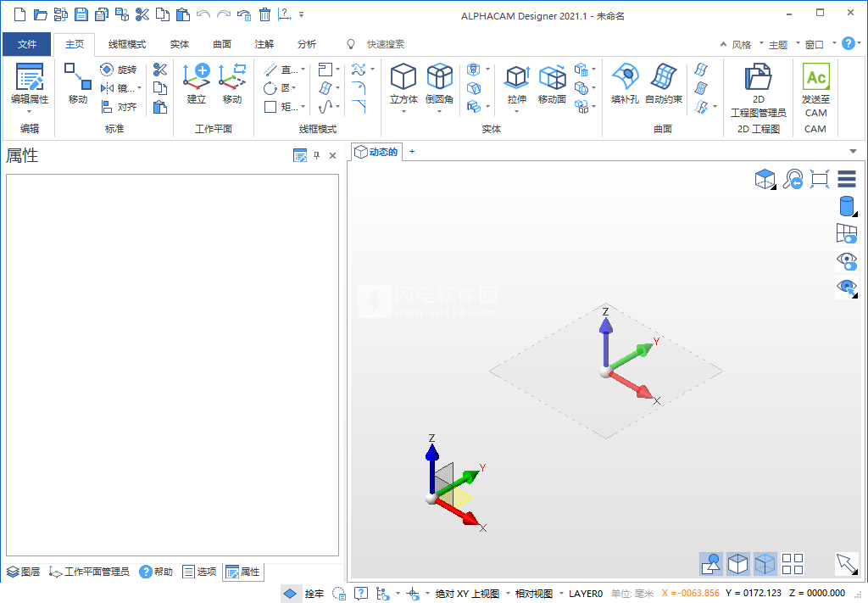Collapse the ribbon using the caret arrow

(x=723, y=44)
